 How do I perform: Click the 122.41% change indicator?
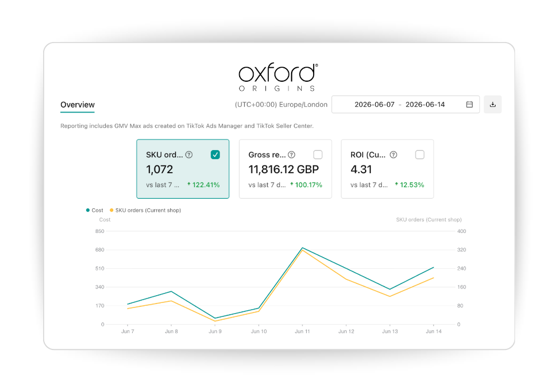point(204,185)
